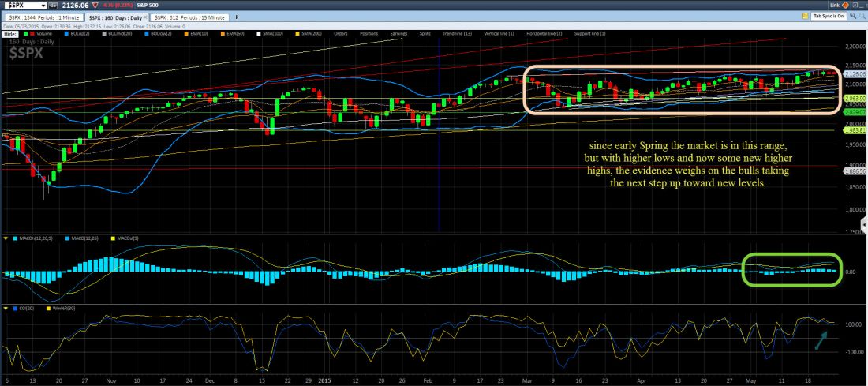Collapse the CCI indicator panel arrow
Image resolution: width=868 pixels, height=386 pixels.
[5, 307]
